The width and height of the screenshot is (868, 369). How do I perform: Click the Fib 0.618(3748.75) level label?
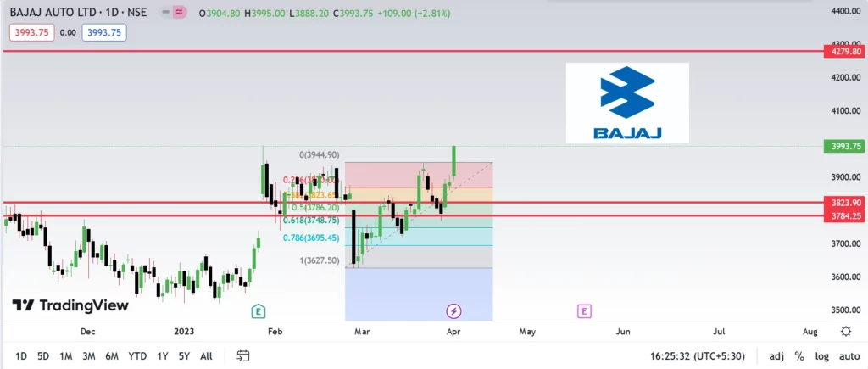click(311, 221)
